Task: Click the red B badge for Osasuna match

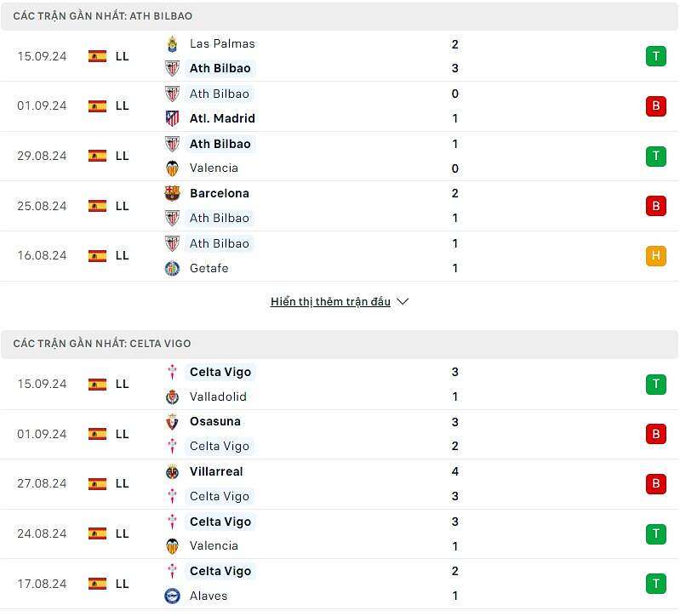Action: pyautogui.click(x=655, y=434)
